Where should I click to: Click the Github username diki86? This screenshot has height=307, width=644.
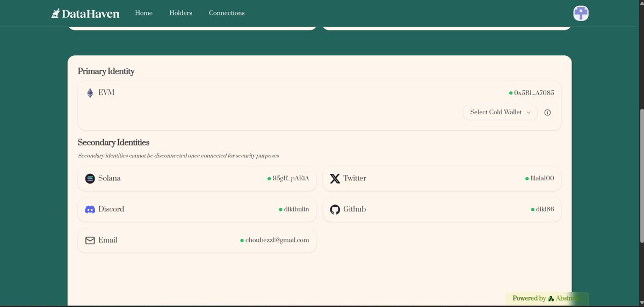tap(545, 209)
